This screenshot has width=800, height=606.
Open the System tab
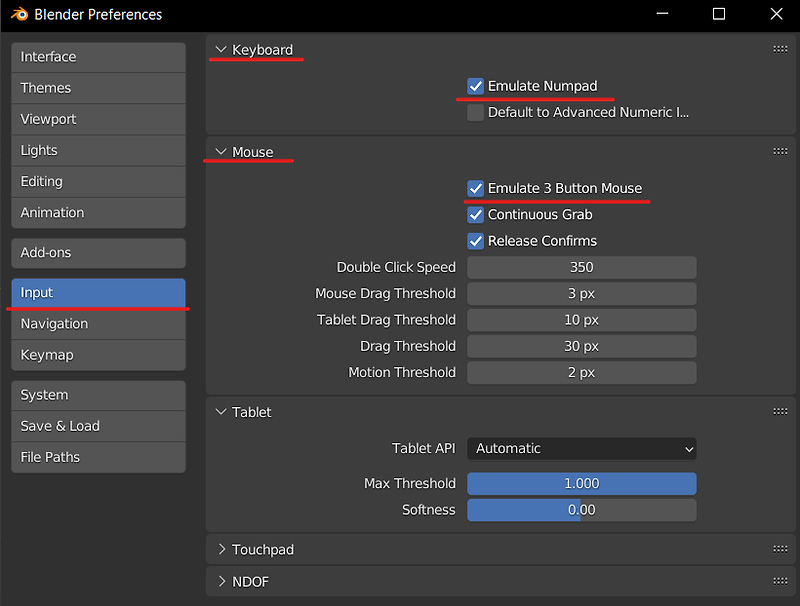[x=98, y=395]
